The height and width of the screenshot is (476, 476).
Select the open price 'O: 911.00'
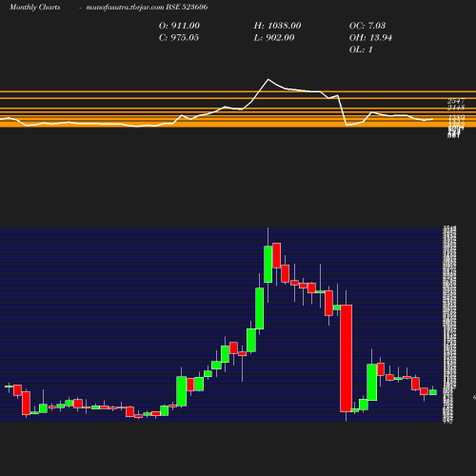(x=179, y=26)
